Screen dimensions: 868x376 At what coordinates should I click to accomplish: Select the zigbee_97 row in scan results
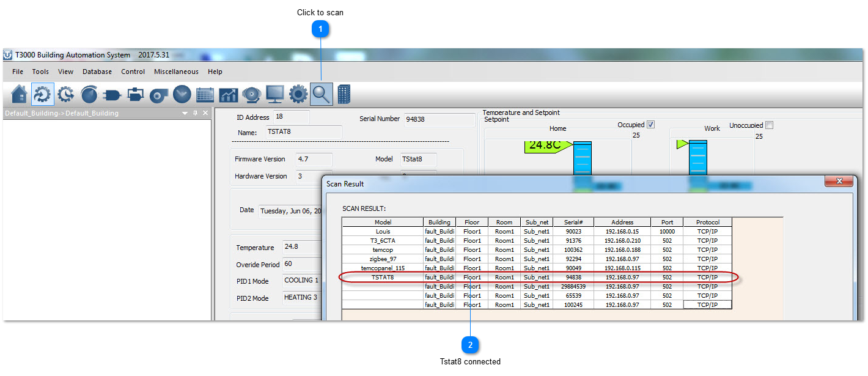tap(537, 259)
